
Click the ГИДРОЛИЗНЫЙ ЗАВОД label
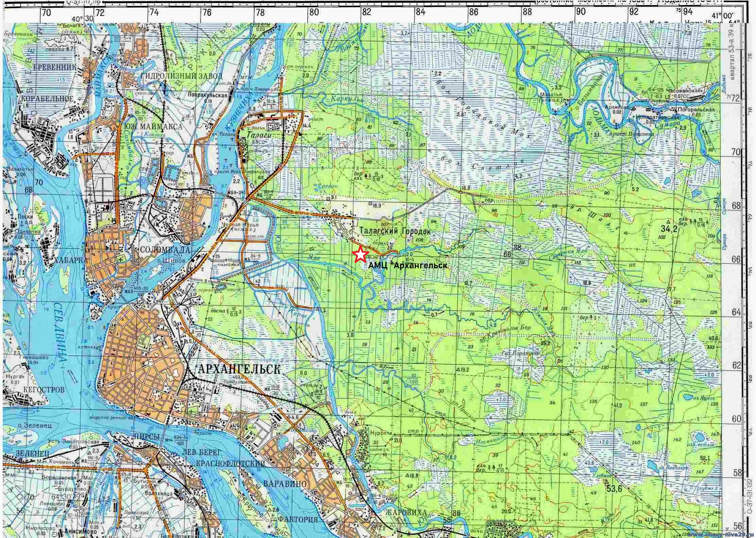[182, 76]
